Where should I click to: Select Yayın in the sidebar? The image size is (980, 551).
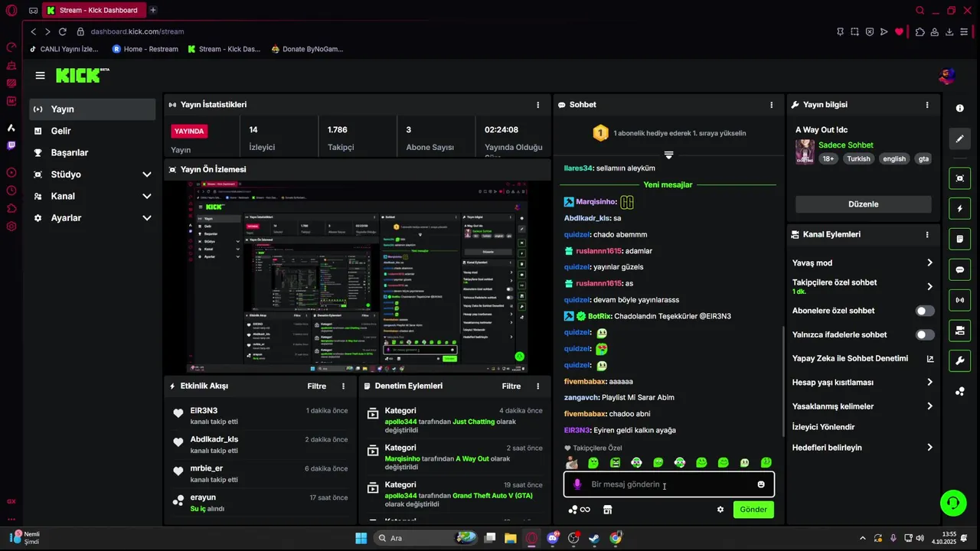(93, 109)
